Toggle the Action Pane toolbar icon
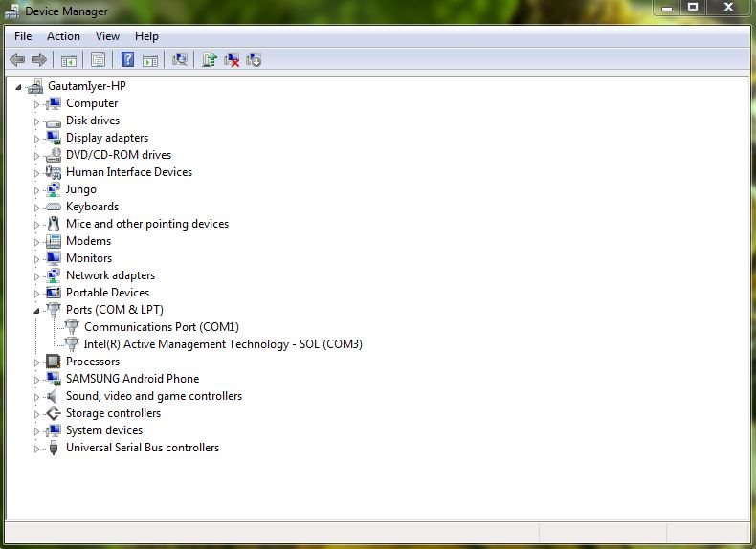Screen dimensions: 756x549 point(150,60)
